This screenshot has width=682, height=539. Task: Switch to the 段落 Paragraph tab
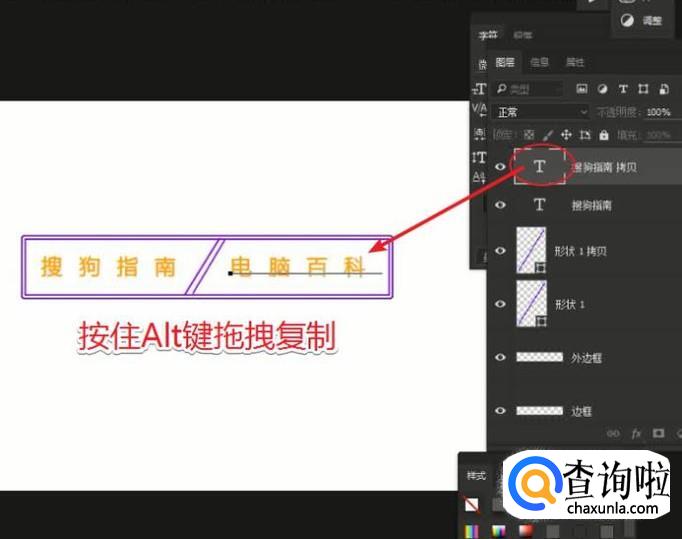tap(522, 35)
